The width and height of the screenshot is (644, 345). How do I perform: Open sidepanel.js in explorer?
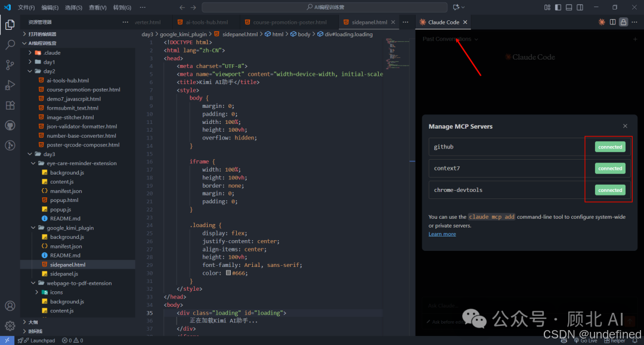78,273
